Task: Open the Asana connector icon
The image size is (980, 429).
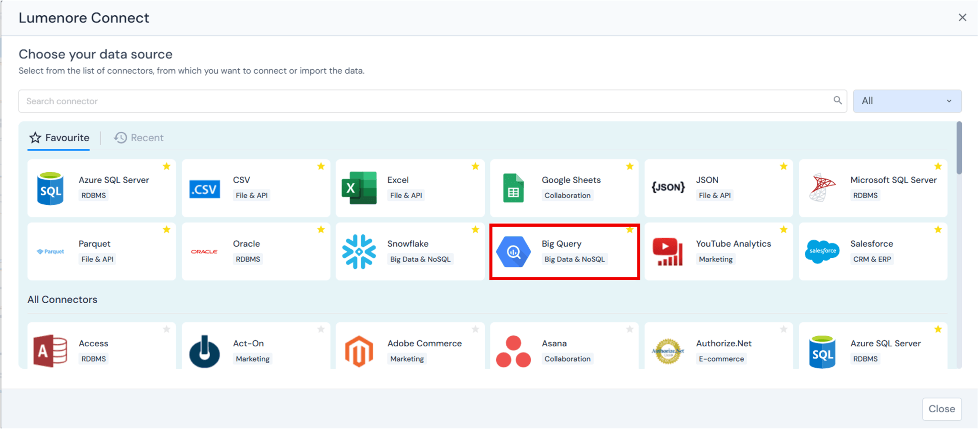Action: coord(513,351)
